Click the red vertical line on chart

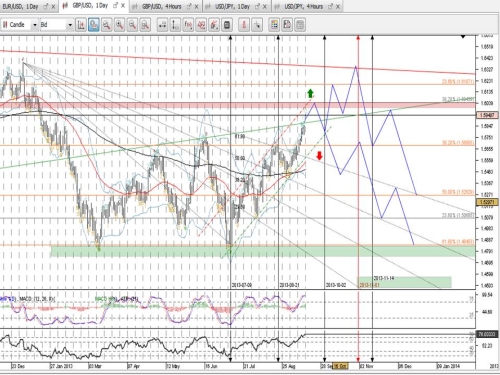point(358,200)
